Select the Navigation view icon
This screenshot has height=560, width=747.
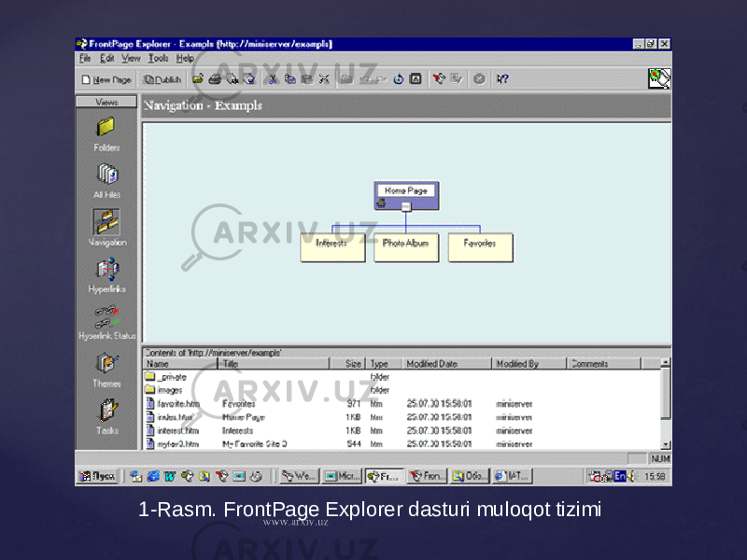pyautogui.click(x=106, y=228)
